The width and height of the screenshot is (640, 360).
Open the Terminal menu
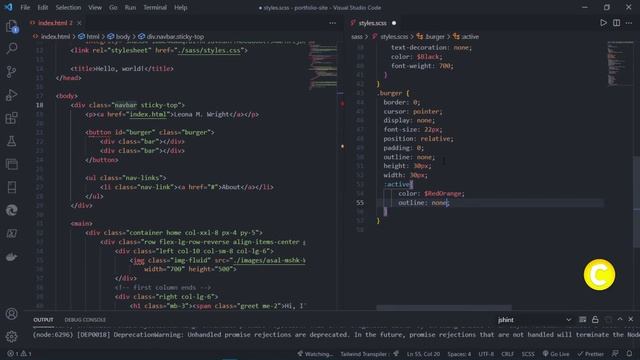point(155,7)
